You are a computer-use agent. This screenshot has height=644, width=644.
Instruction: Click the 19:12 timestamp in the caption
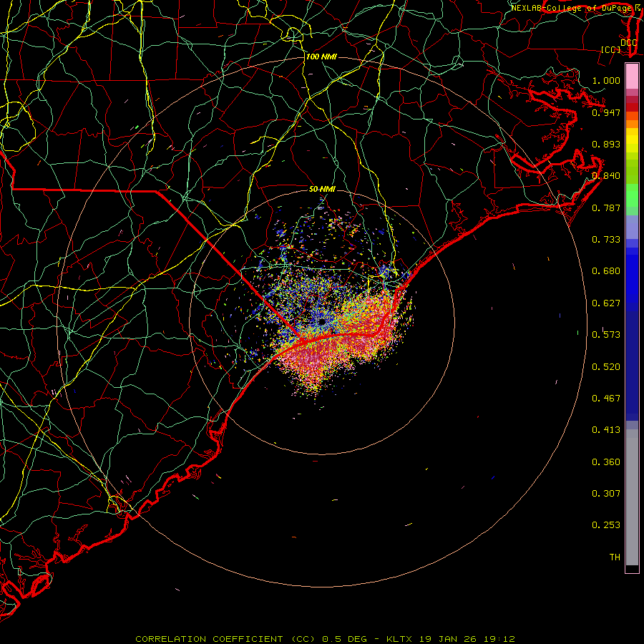[x=498, y=639]
